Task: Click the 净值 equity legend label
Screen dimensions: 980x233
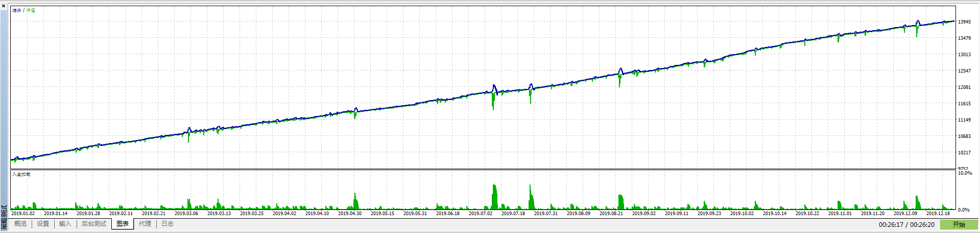Action: pyautogui.click(x=31, y=10)
